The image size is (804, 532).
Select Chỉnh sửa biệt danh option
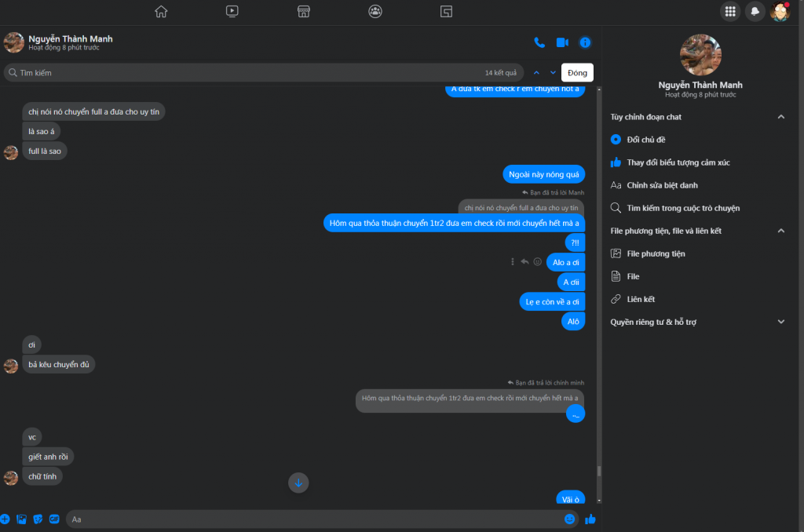(662, 185)
